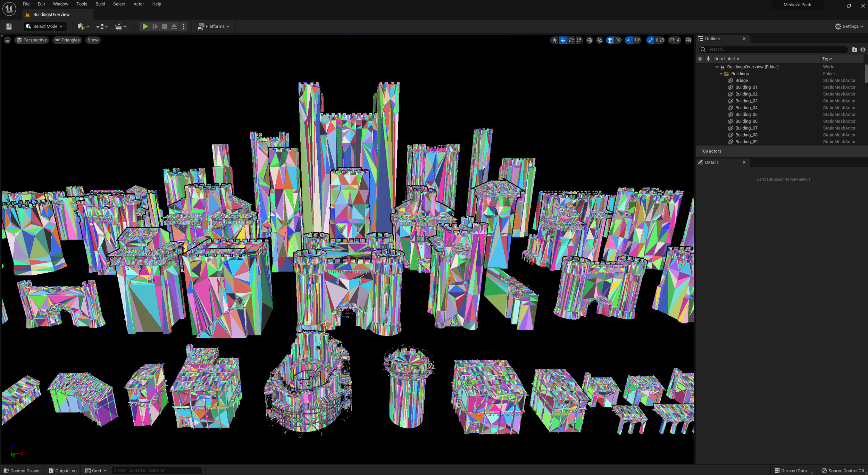Open the Build menu
The height and width of the screenshot is (475, 868).
tap(100, 4)
